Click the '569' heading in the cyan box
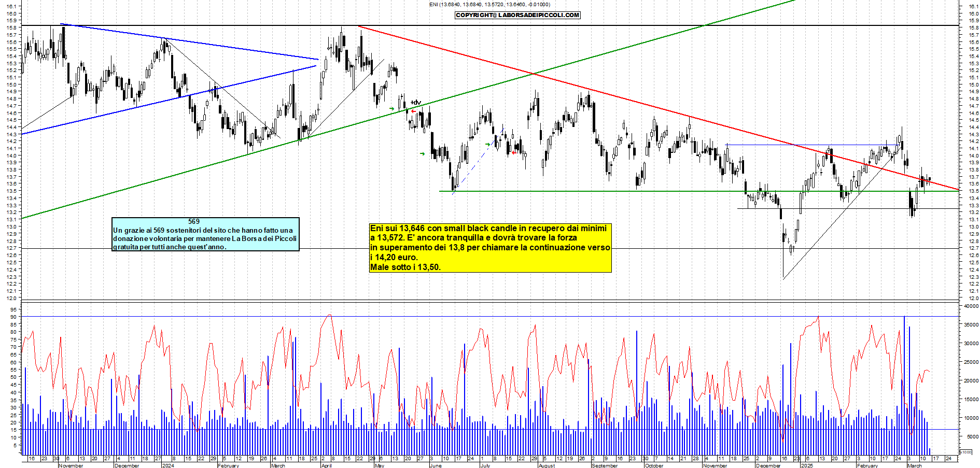980x468 pixels. tap(194, 221)
